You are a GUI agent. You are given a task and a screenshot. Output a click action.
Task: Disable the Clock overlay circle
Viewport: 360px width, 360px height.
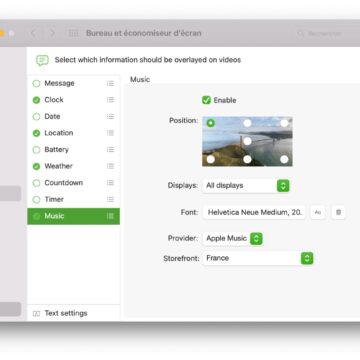[x=36, y=100]
